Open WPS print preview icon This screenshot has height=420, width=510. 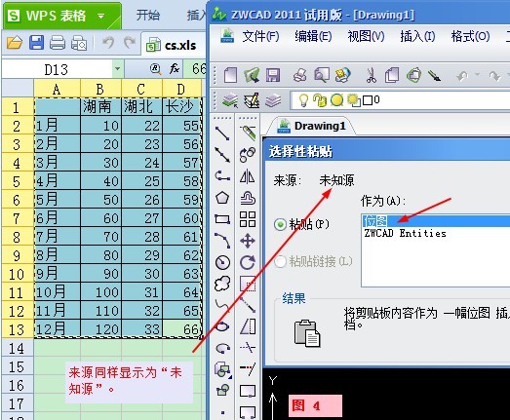(x=79, y=43)
